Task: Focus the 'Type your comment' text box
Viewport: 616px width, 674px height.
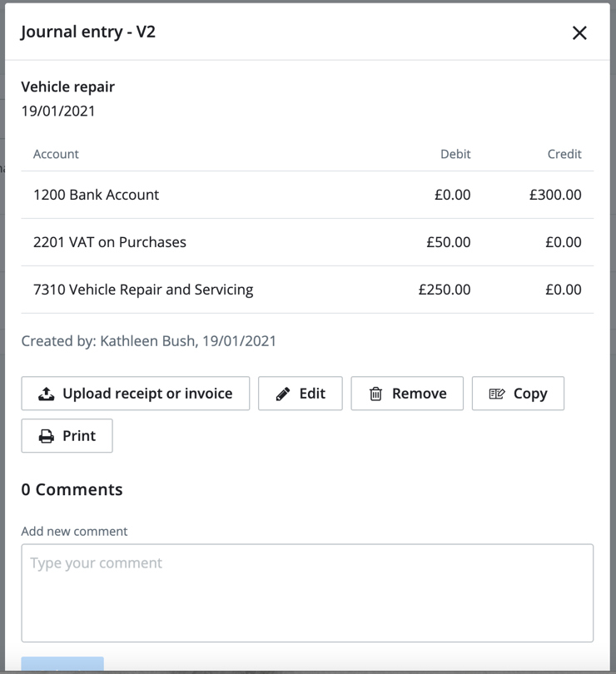Action: (x=307, y=592)
